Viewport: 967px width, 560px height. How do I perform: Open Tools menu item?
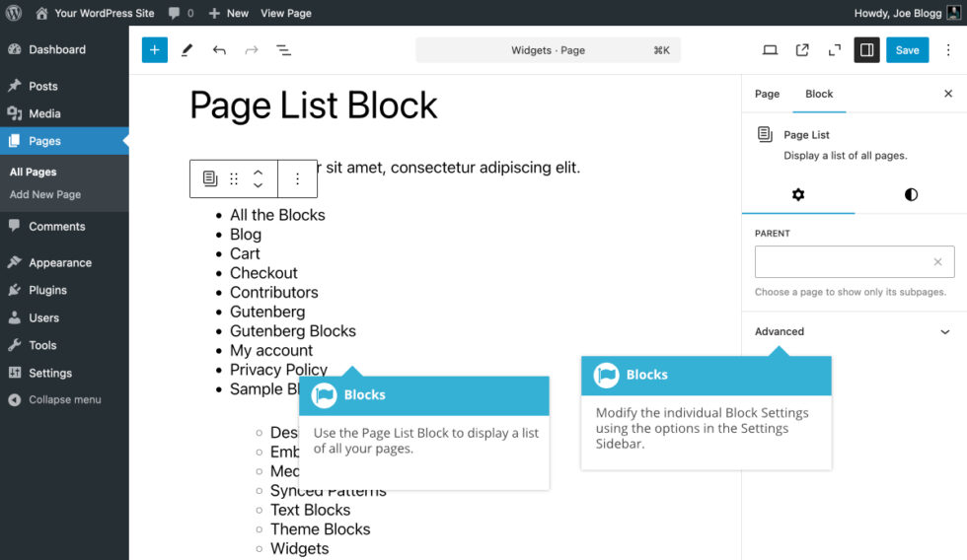point(64,345)
